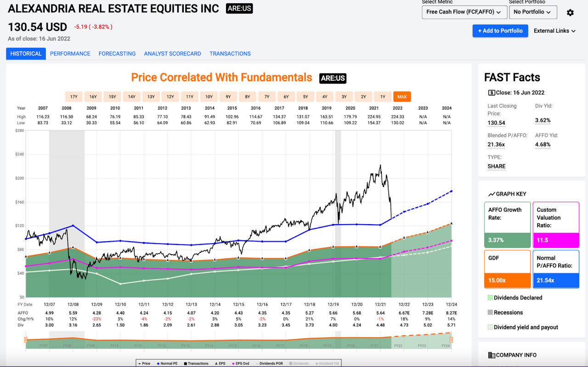Select the 6Y time range

286,97
